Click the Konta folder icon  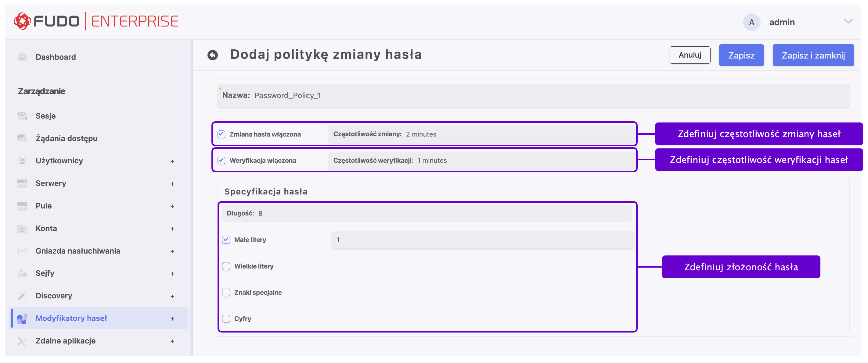[x=22, y=228]
